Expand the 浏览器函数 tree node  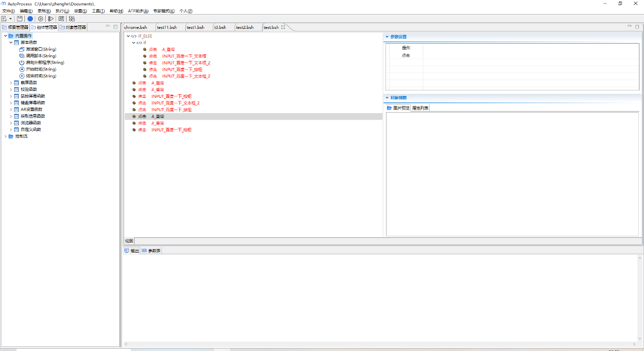pos(11,123)
